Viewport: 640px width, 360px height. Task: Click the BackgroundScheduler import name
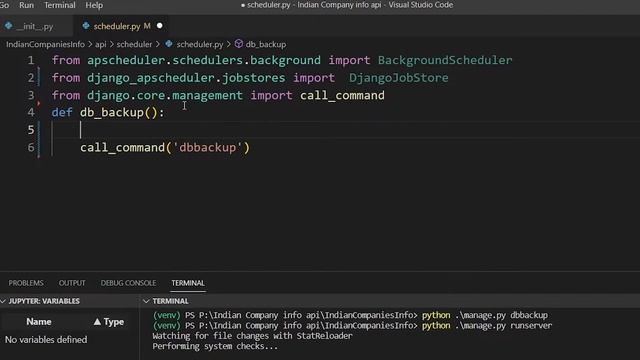point(445,60)
